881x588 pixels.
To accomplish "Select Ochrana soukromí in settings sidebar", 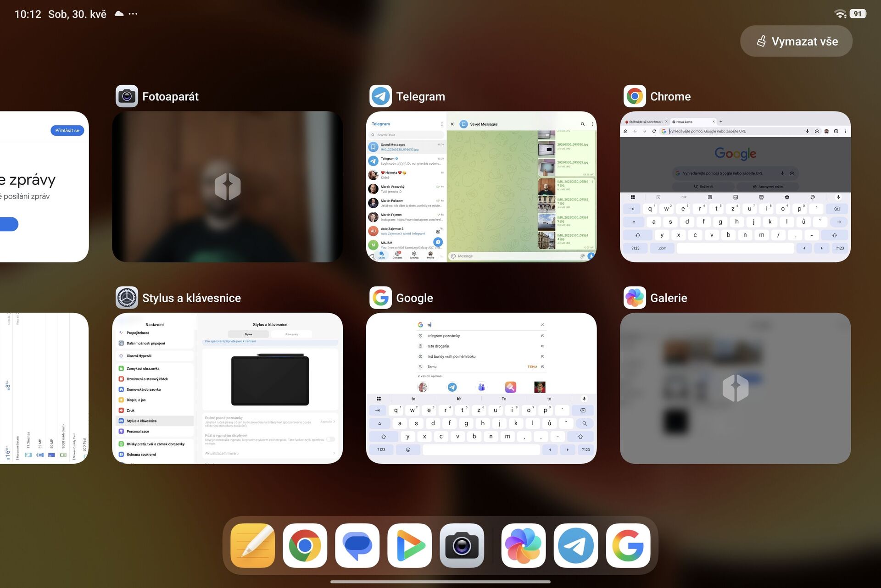I will (156, 455).
